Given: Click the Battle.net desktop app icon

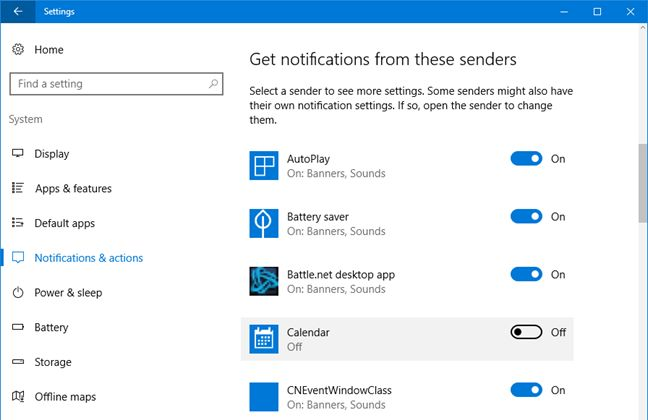Looking at the screenshot, I should coord(264,281).
